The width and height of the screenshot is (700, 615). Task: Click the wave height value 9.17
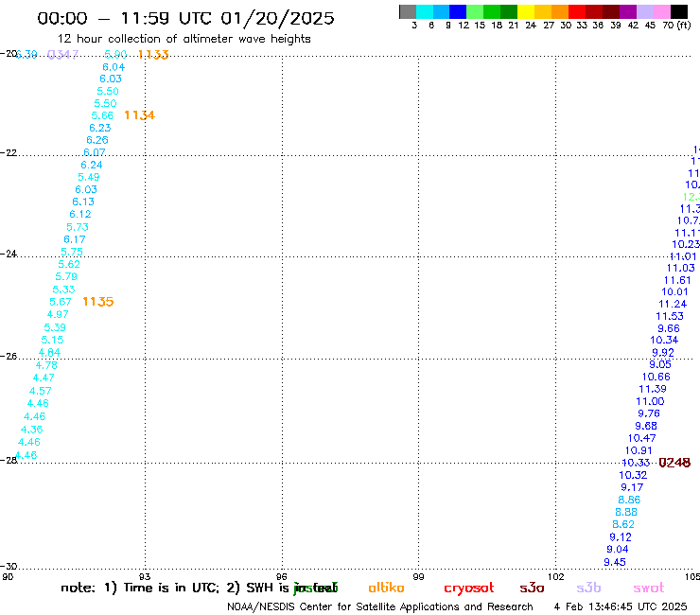632,487
